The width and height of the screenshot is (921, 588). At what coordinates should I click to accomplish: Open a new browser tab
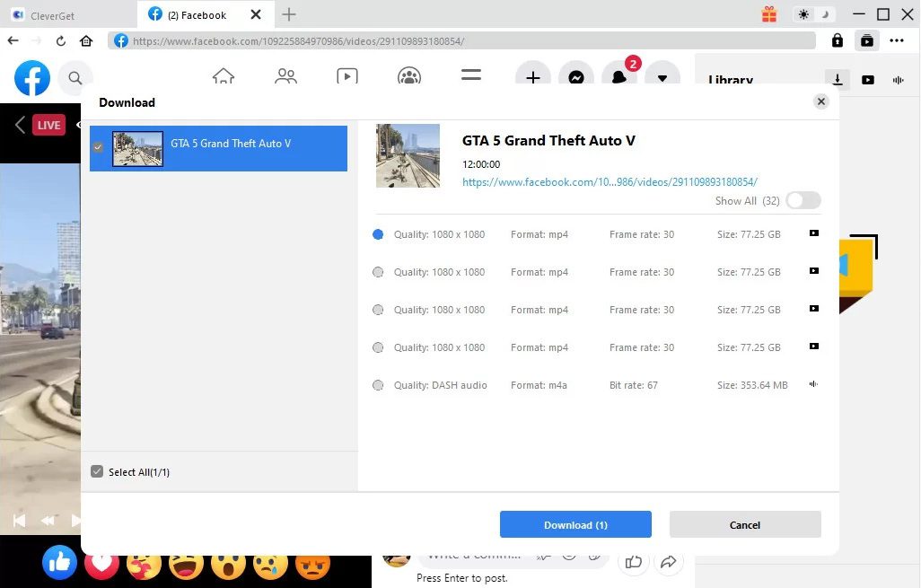click(288, 14)
